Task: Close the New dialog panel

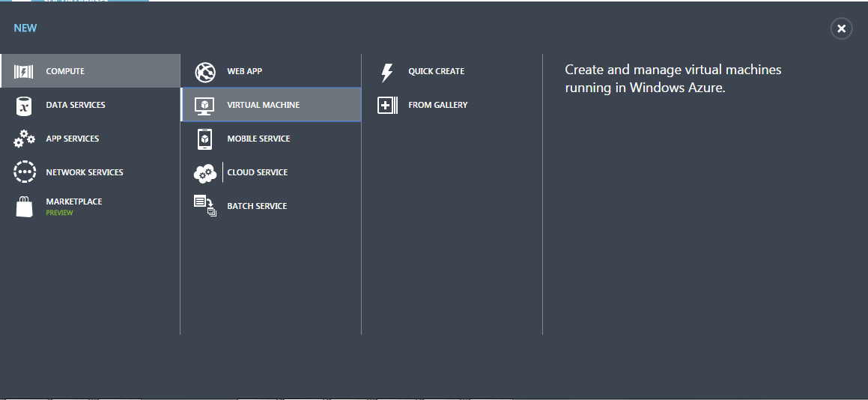Action: pos(841,28)
